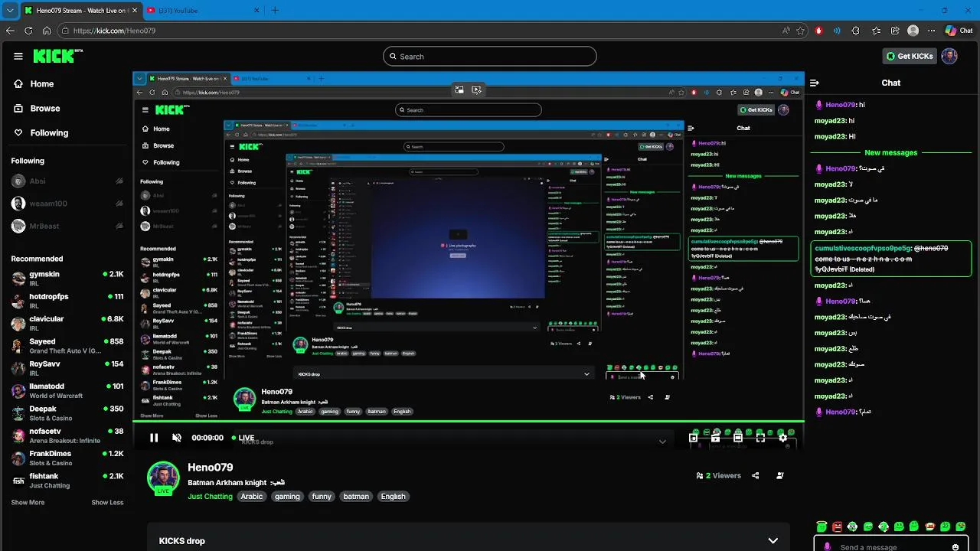The height and width of the screenshot is (551, 980).
Task: Open browser home page icon
Action: [47, 31]
